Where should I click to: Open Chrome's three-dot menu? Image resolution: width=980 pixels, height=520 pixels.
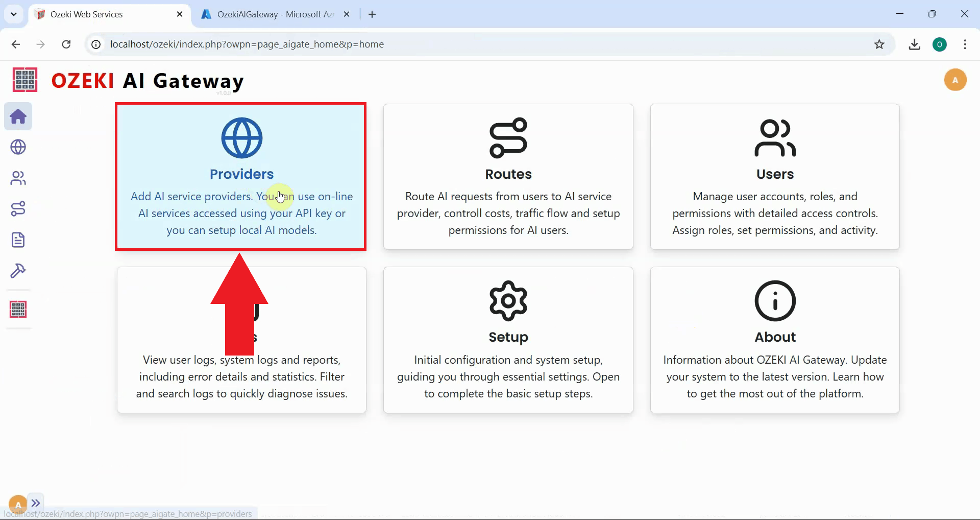(965, 44)
